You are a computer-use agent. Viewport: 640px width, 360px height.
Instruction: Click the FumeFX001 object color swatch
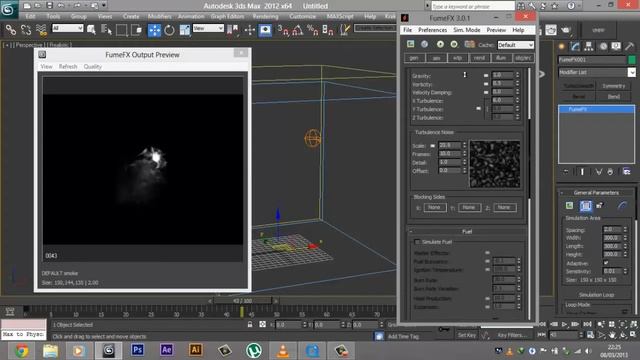[x=632, y=60]
